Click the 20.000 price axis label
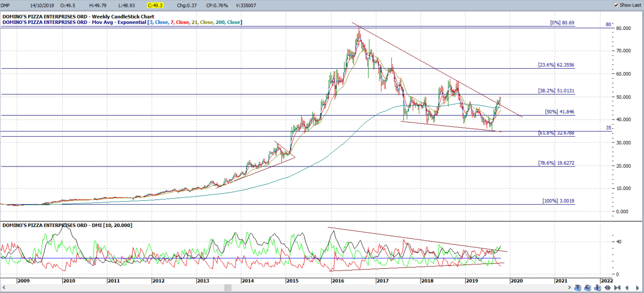 [624, 166]
